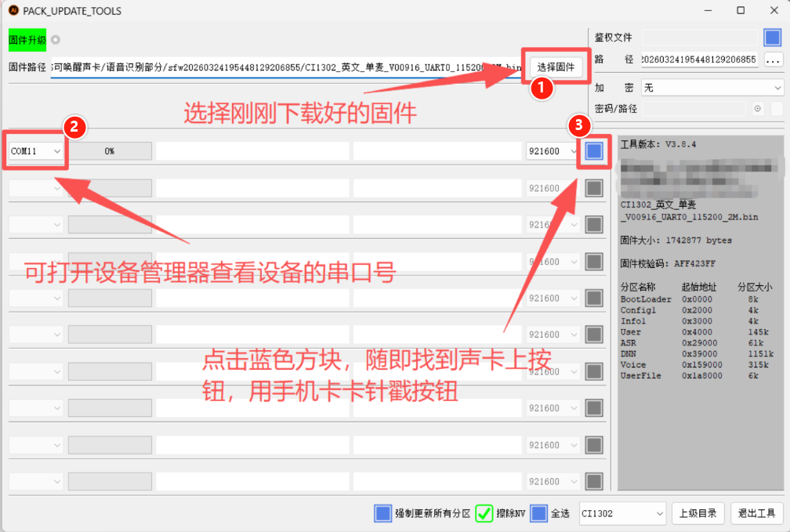Toggle the 强制更新所有分区 checkbox
This screenshot has width=790, height=532.
point(382,513)
